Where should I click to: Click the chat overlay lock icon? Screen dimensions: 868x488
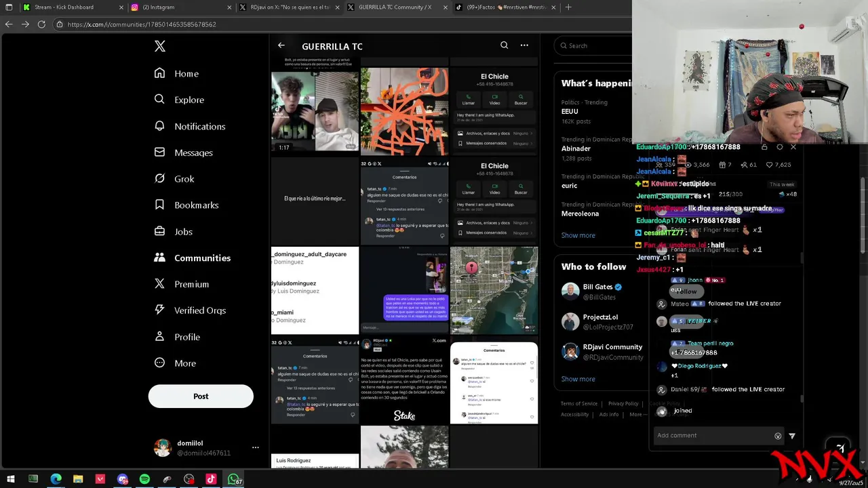click(764, 146)
